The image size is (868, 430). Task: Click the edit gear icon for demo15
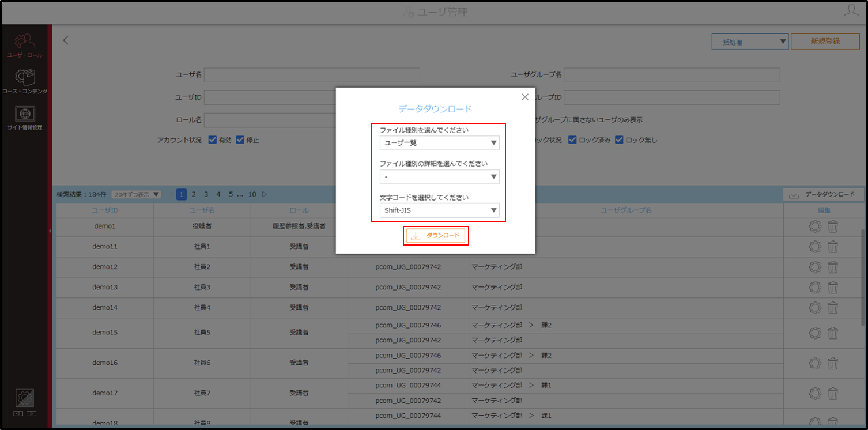pyautogui.click(x=815, y=333)
